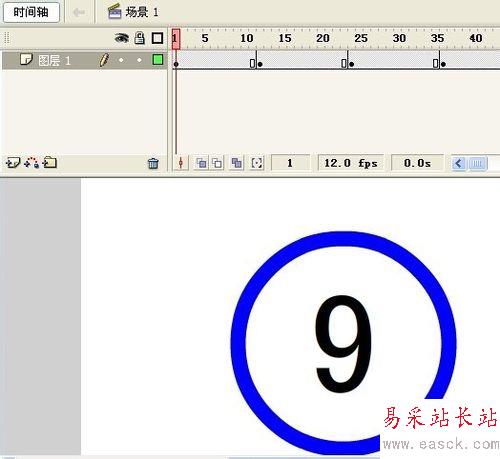Select layer 图层 1 in the timeline
The height and width of the screenshot is (459, 500).
tap(84, 60)
